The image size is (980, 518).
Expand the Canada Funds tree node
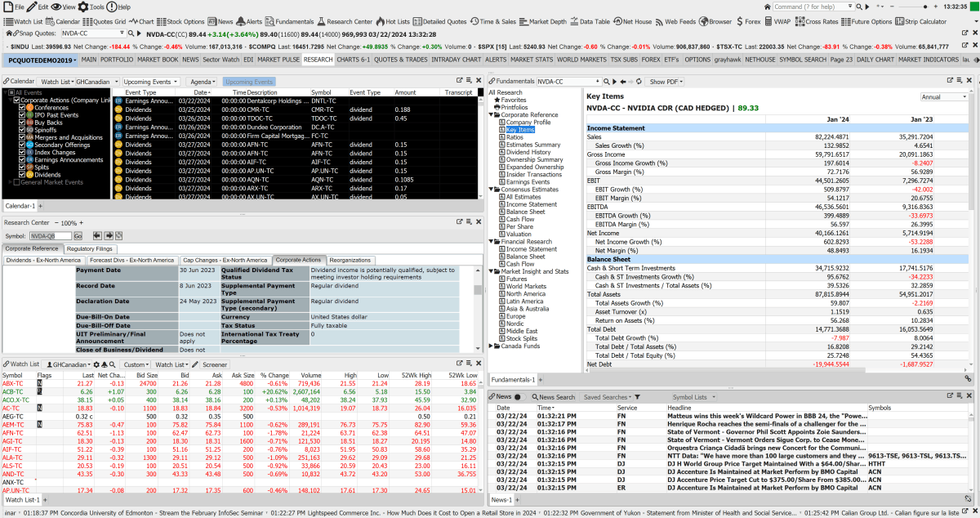[x=492, y=346]
